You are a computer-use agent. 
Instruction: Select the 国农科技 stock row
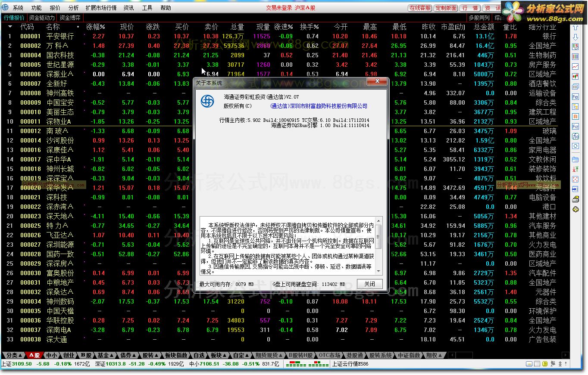coord(285,55)
